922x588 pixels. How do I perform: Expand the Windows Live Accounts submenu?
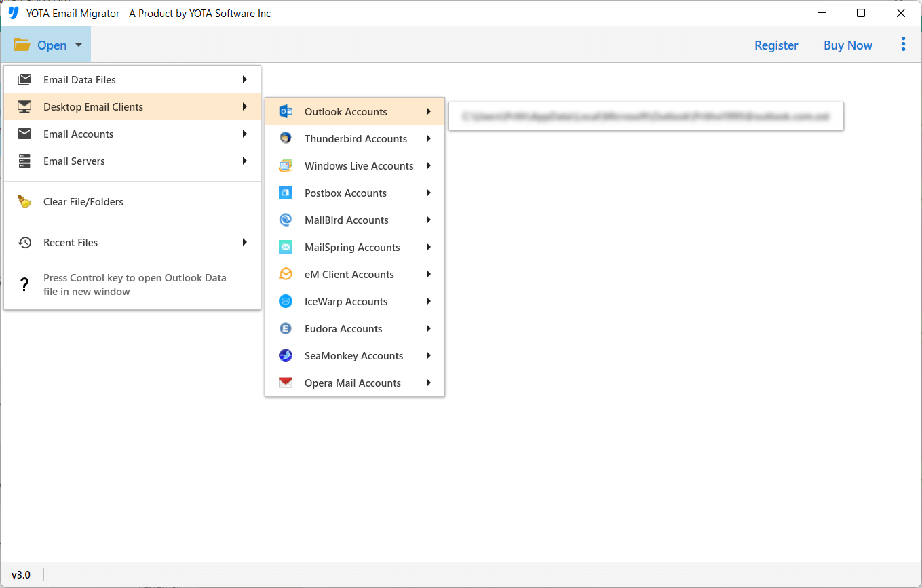coord(428,165)
